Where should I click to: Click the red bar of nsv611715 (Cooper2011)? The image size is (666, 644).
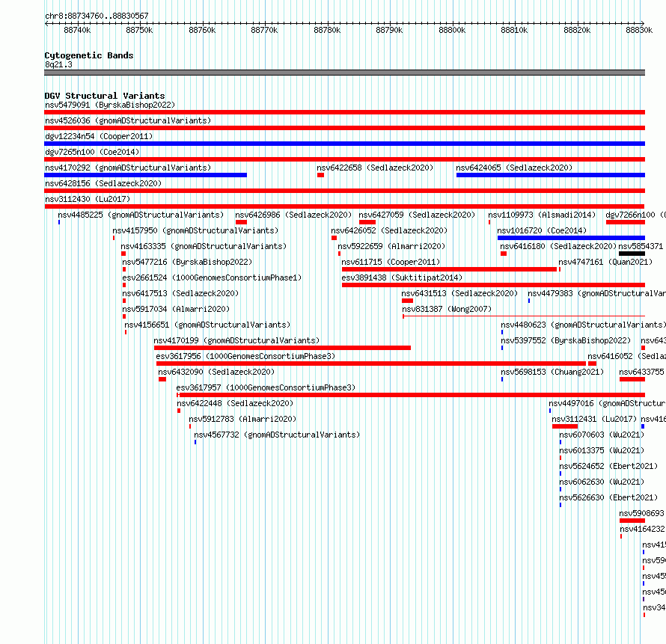(x=449, y=269)
